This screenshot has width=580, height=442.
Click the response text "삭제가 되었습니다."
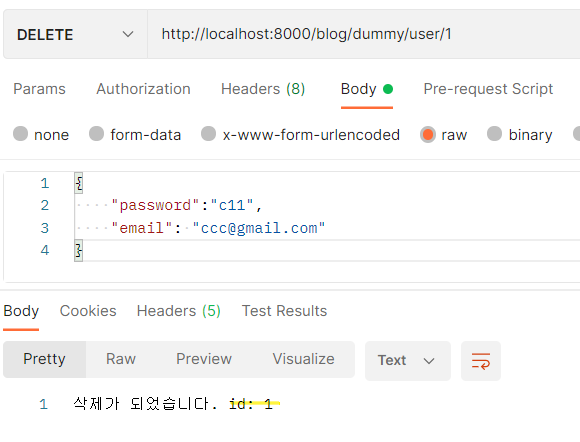(x=145, y=404)
